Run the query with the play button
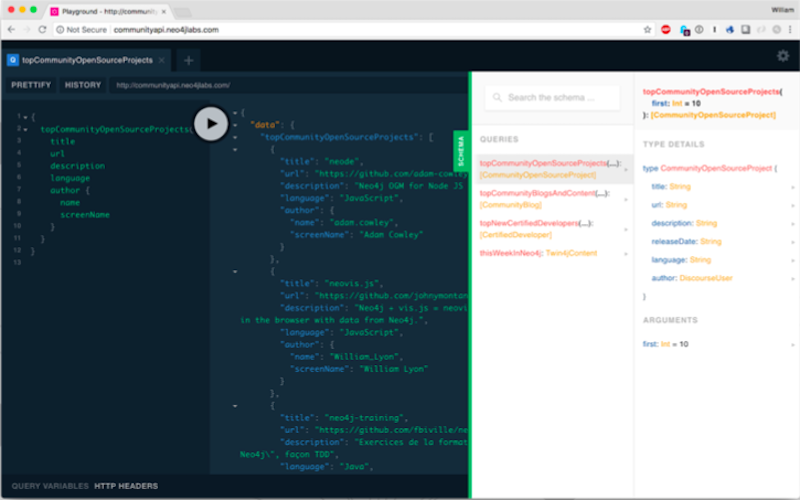This screenshot has height=500, width=800. tap(211, 123)
